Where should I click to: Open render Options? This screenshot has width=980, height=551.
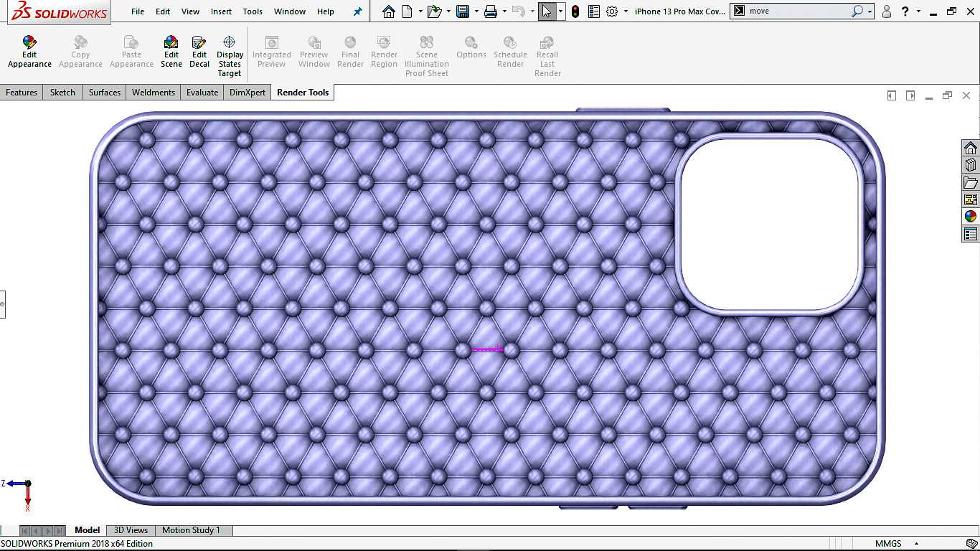pos(471,48)
